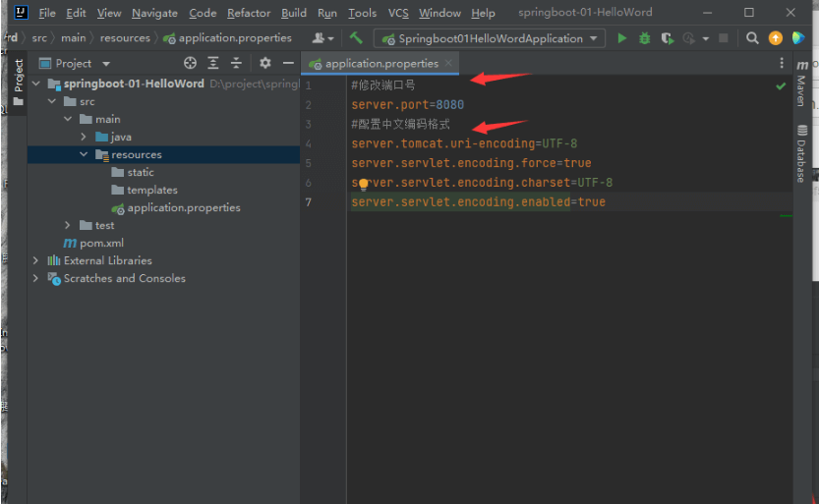Click the green inspection checkmark in editor
The image size is (819, 504).
pyautogui.click(x=781, y=86)
